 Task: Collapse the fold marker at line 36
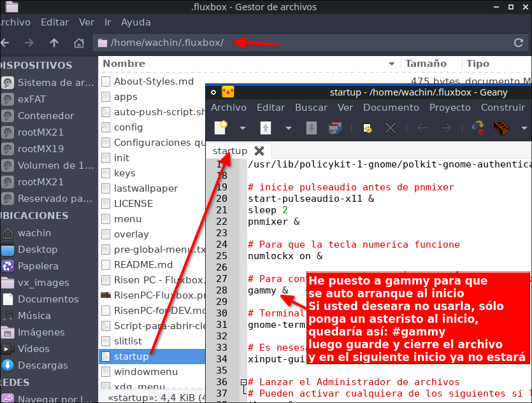(x=243, y=382)
